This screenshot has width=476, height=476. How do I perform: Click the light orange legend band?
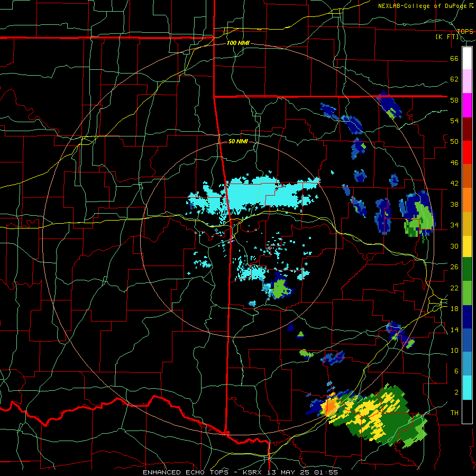point(467,200)
